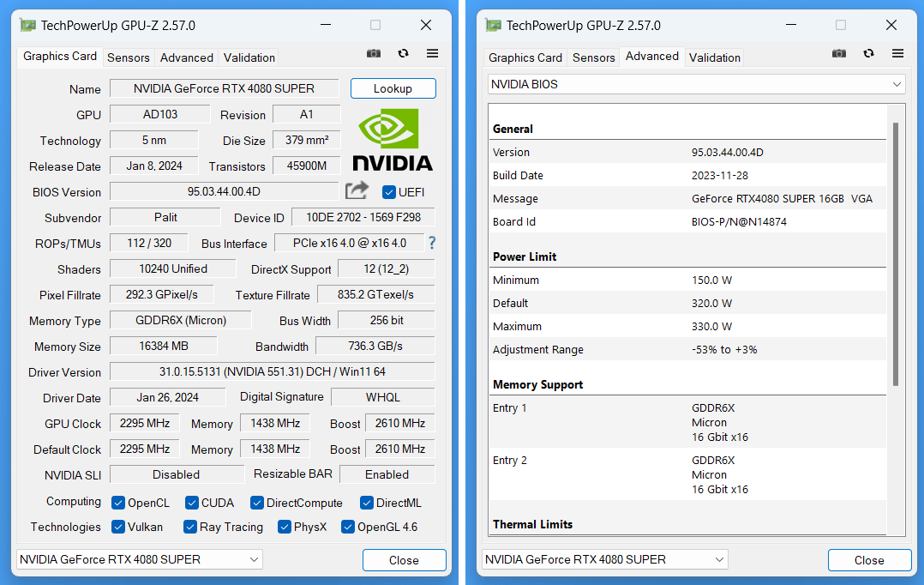924x585 pixels.
Task: Open the Sensors tab in the right window
Action: point(594,57)
